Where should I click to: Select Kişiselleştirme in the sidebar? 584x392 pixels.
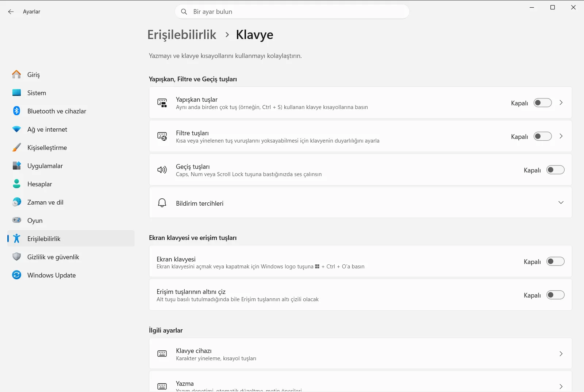71,147
